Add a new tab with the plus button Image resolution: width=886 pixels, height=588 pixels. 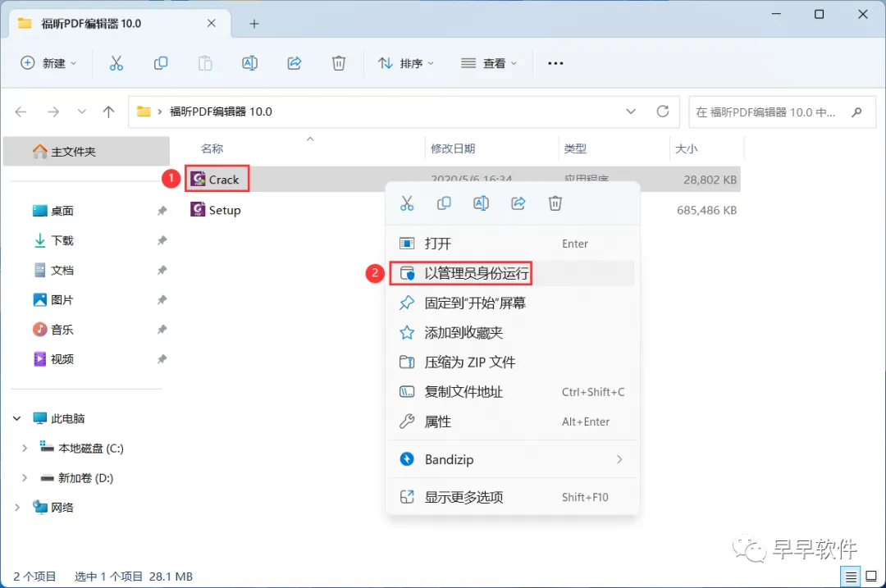pyautogui.click(x=254, y=24)
